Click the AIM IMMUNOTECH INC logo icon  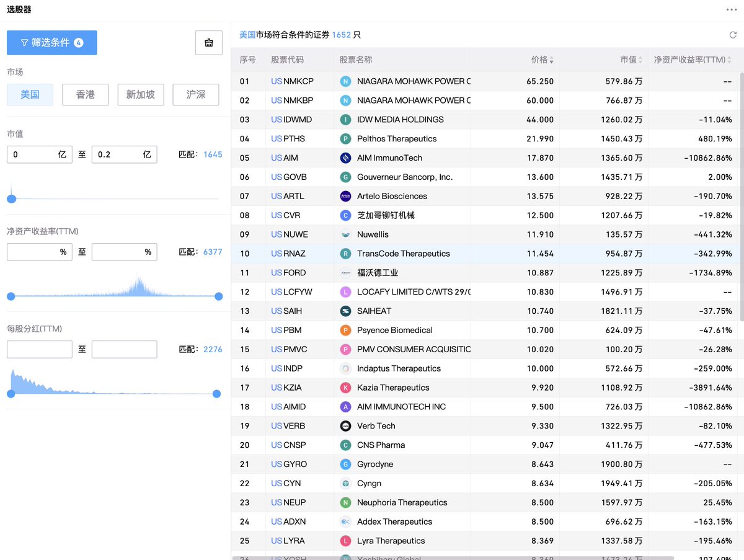[x=346, y=407]
